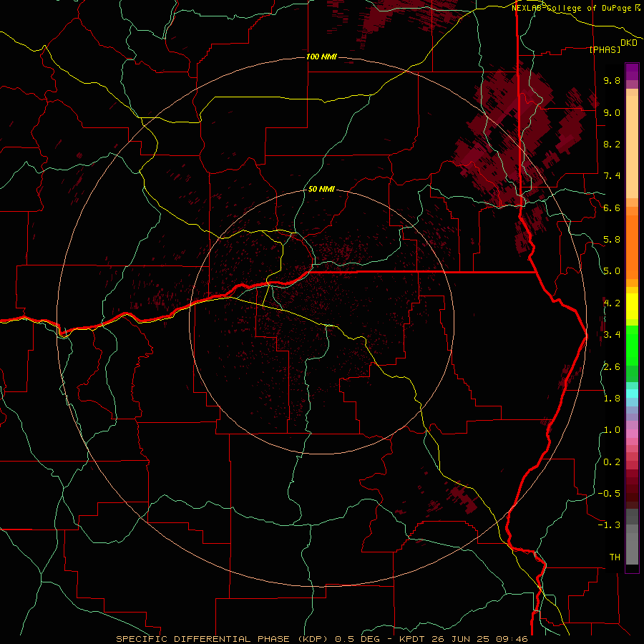Click the 4.2 value on the color scale
This screenshot has width=644, height=644.
click(612, 303)
